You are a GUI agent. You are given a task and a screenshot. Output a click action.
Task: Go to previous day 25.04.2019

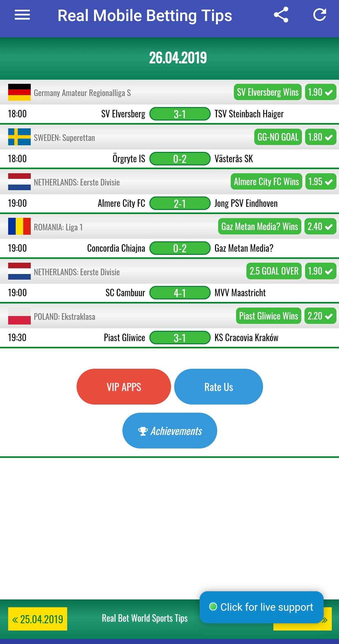(x=38, y=619)
